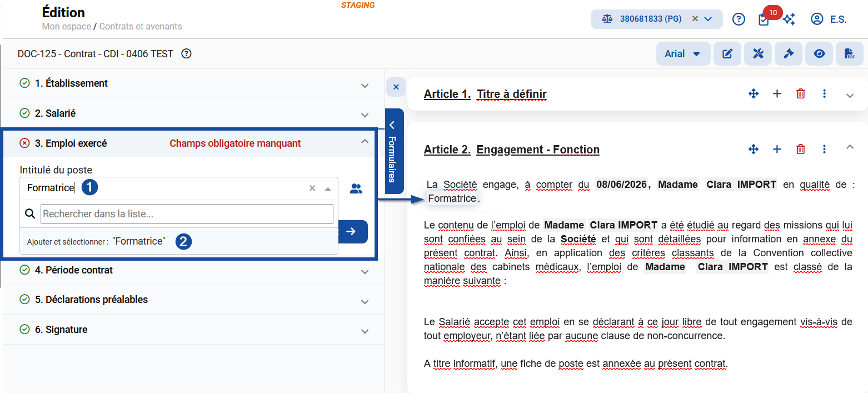868x393 pixels.
Task: Expand Article 1 chevron
Action: 850,96
